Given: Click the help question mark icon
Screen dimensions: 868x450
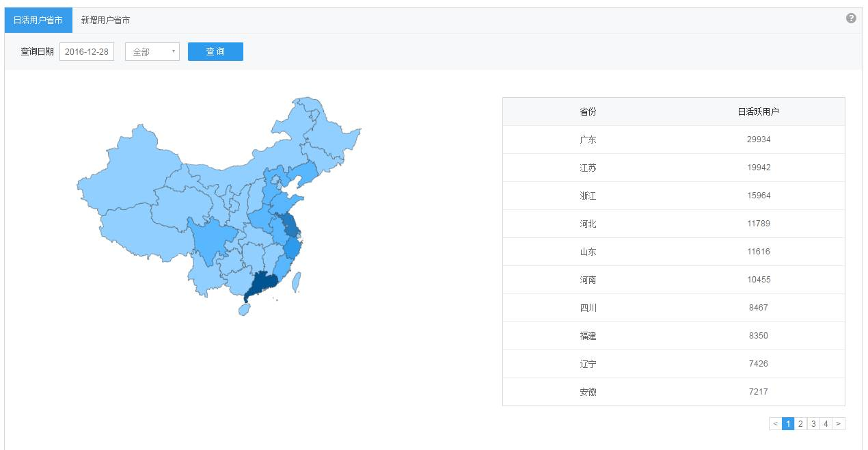Looking at the screenshot, I should [851, 18].
